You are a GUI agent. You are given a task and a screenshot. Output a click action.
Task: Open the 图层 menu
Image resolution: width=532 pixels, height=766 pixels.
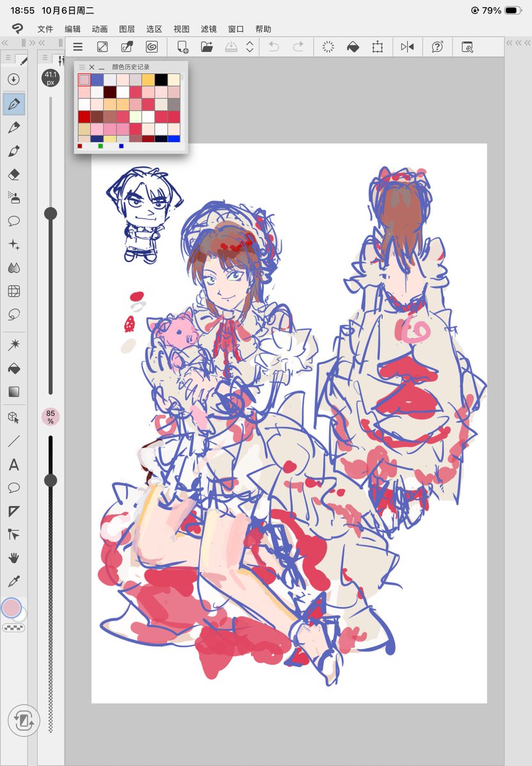coord(127,29)
